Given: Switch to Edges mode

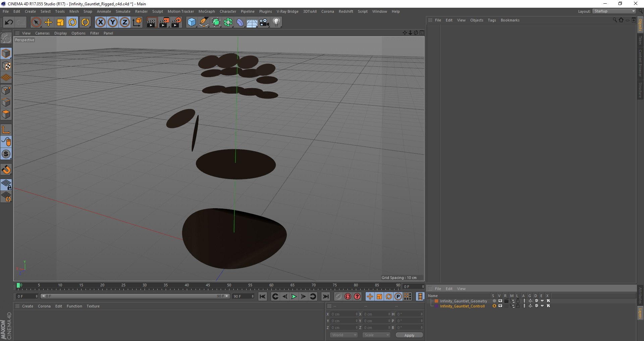Looking at the screenshot, I should point(6,102).
